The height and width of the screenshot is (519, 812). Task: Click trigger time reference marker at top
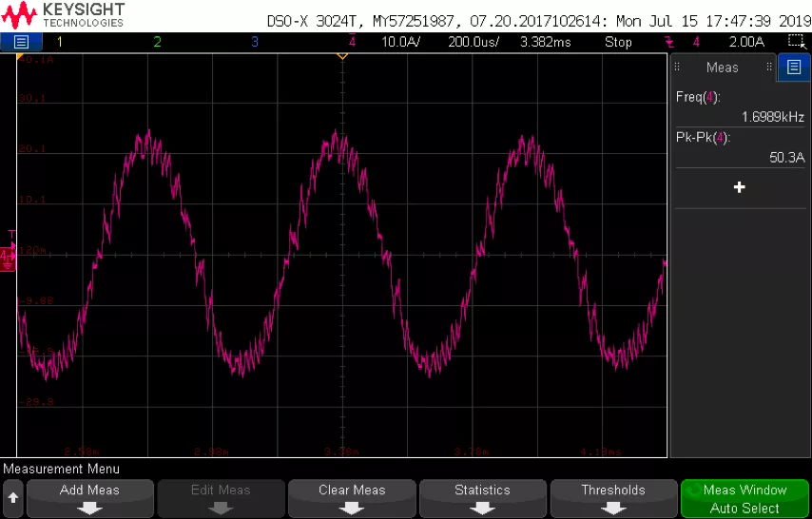pos(342,56)
